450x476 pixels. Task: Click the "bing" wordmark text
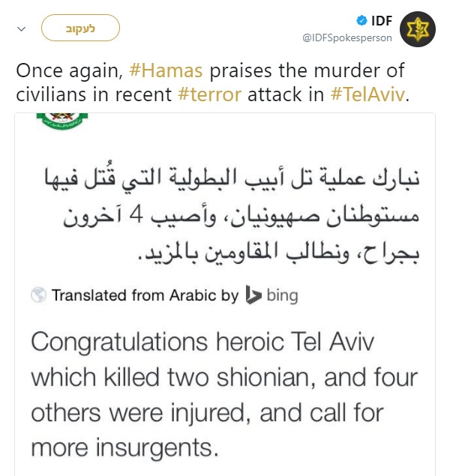pyautogui.click(x=281, y=295)
